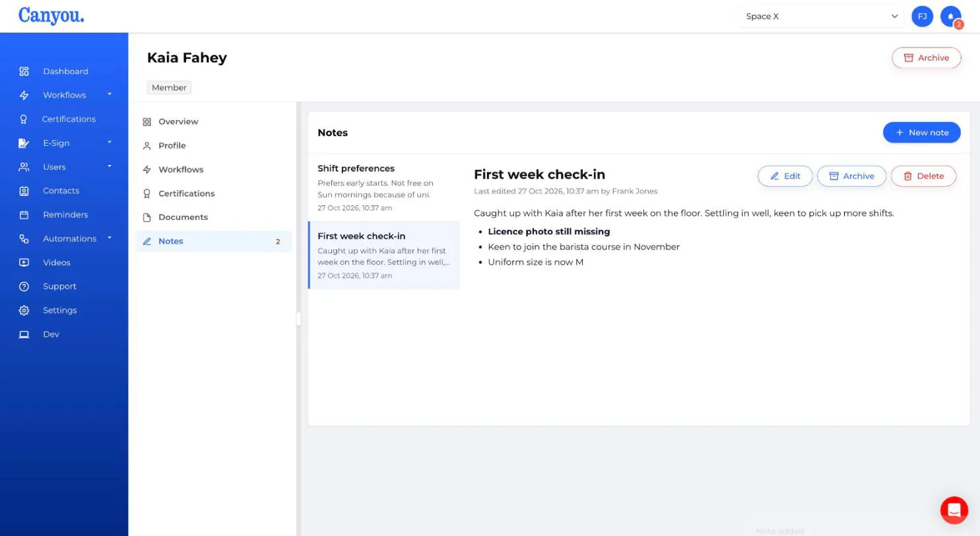Click the Profile person icon

(x=147, y=145)
